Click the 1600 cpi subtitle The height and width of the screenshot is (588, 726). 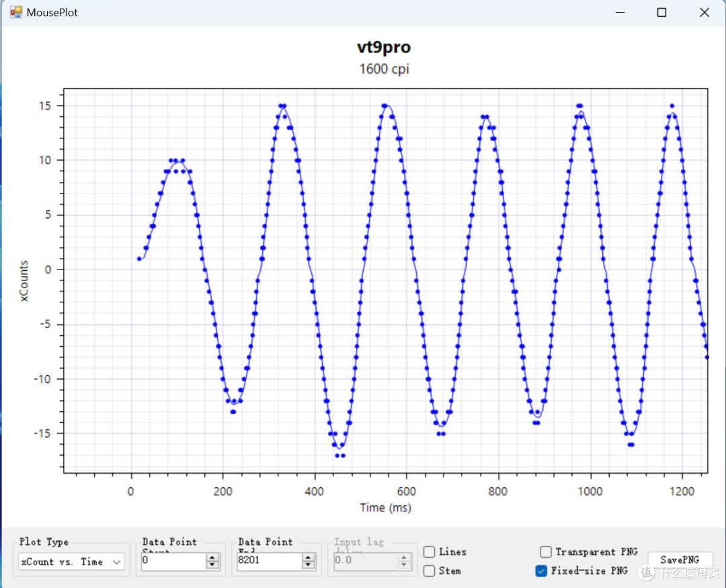tap(385, 69)
